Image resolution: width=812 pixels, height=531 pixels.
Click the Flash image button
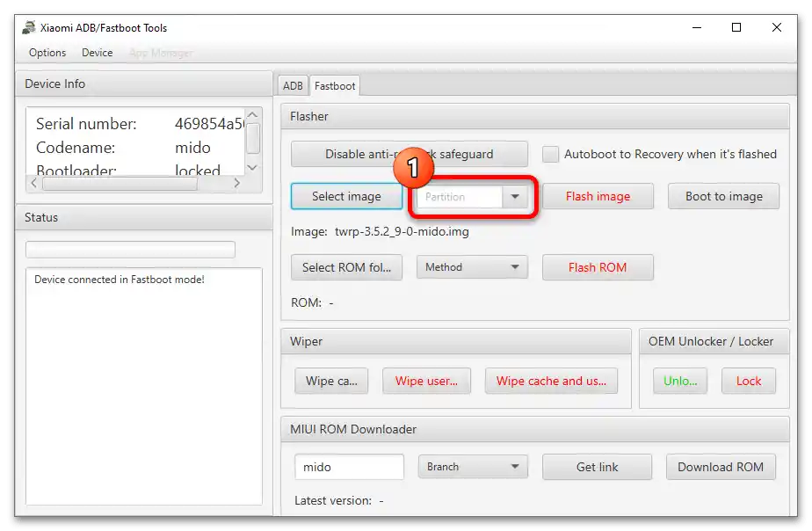[598, 196]
